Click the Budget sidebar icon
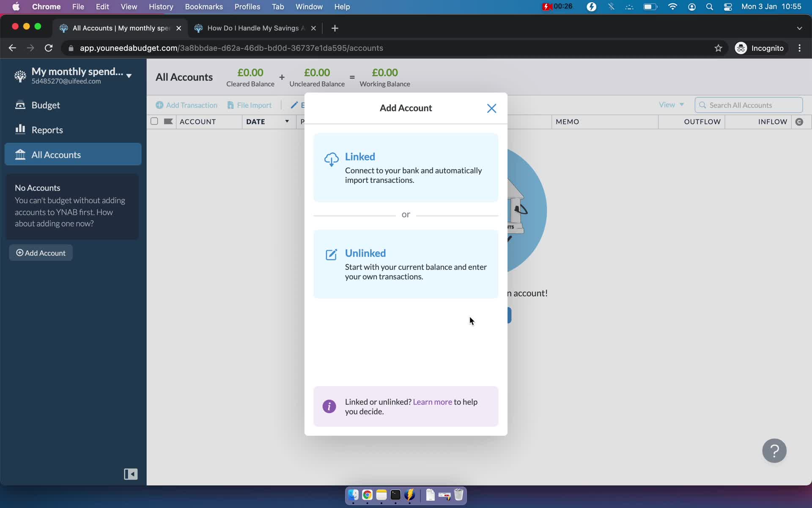812x508 pixels. (20, 105)
